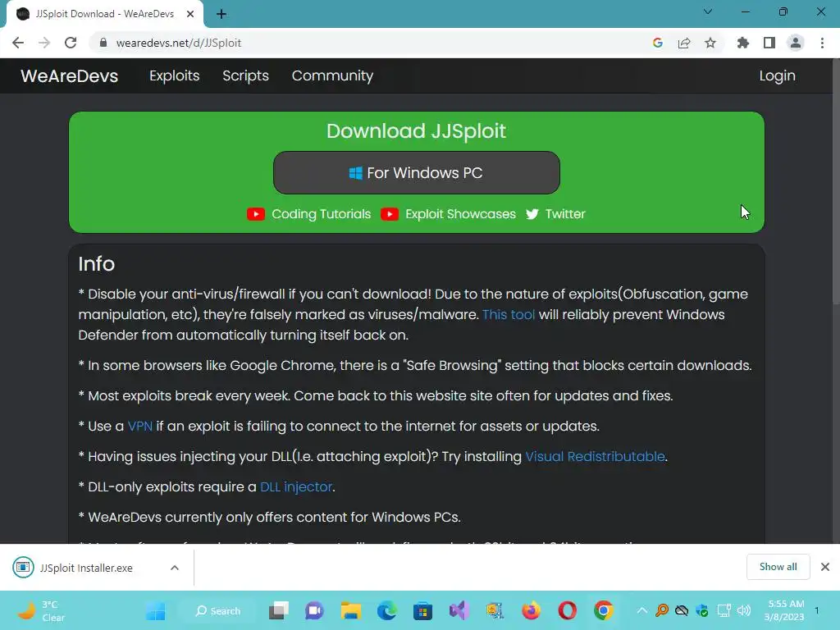This screenshot has height=630, width=840.
Task: Select the JJSploit Download - WeAreDevs tab
Action: [105, 14]
